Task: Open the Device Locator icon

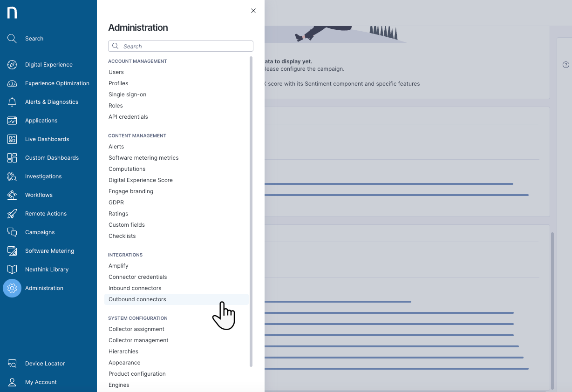Action: click(12, 364)
